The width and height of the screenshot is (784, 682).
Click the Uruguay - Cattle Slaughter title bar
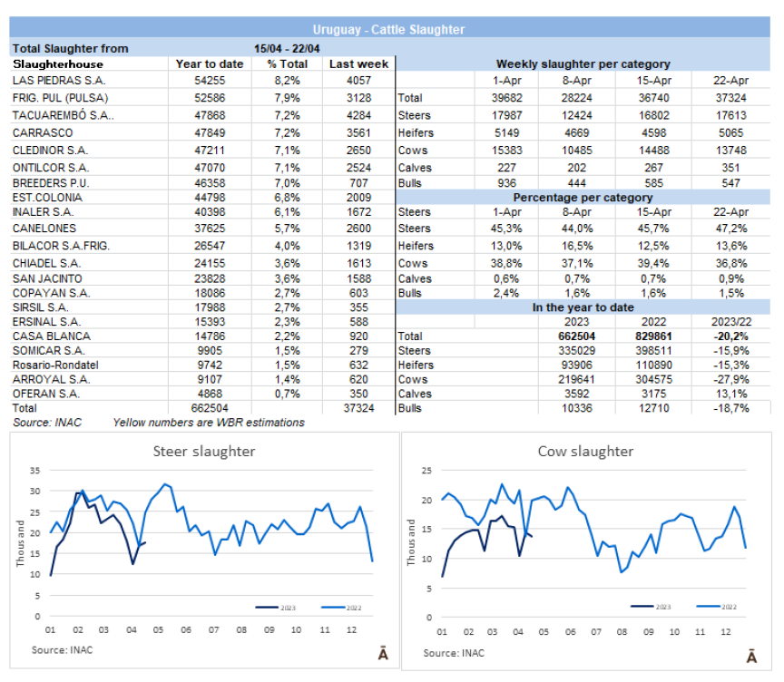(388, 30)
